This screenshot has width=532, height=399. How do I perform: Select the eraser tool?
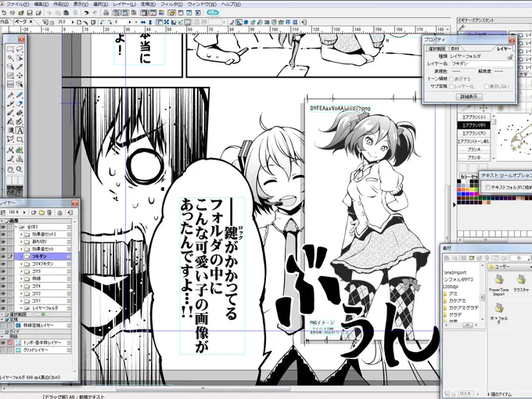coord(20,104)
